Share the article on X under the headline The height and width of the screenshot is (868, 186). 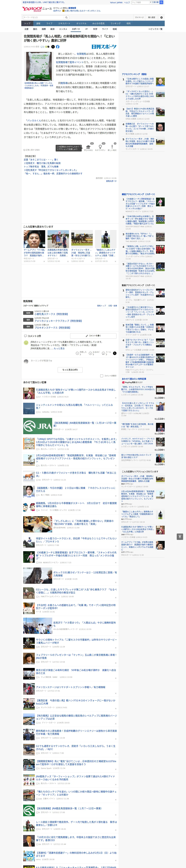(x=53, y=47)
